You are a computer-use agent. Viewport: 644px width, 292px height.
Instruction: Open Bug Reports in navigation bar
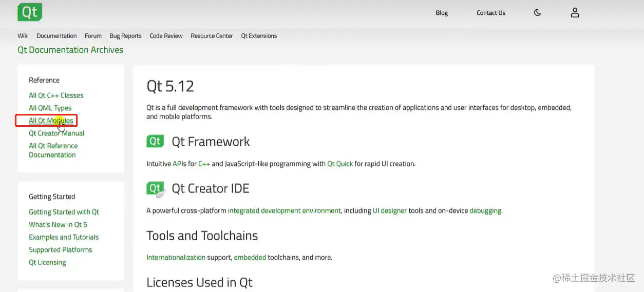pos(125,36)
